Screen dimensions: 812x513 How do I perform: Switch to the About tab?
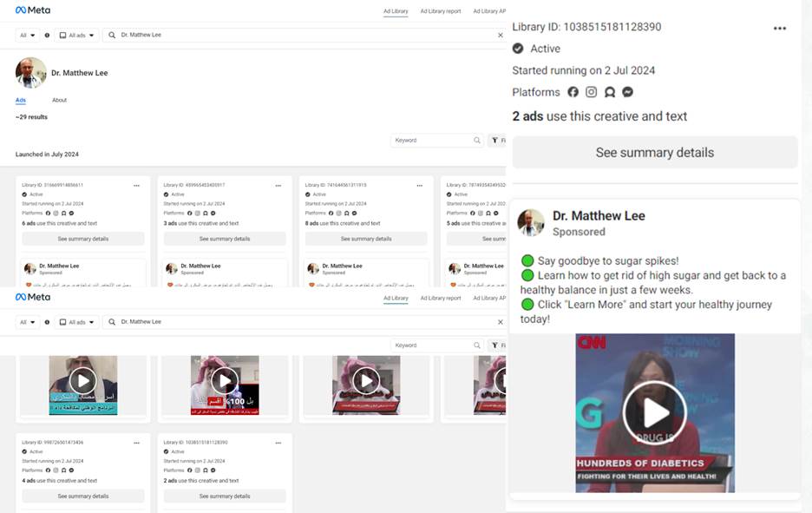pos(59,100)
